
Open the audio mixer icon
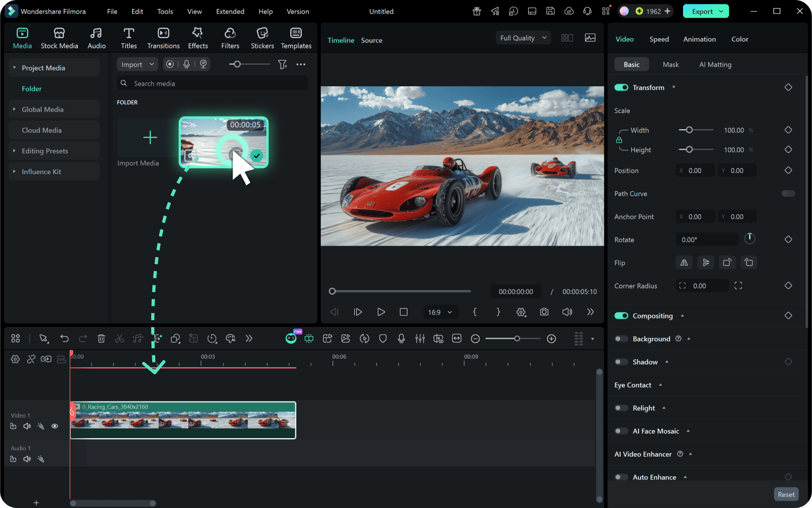click(420, 339)
